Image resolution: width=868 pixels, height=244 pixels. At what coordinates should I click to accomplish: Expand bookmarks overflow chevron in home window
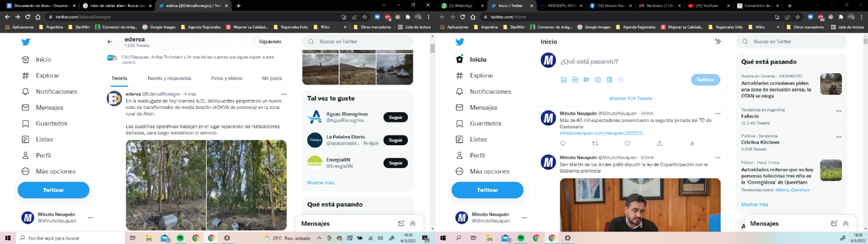(x=778, y=27)
